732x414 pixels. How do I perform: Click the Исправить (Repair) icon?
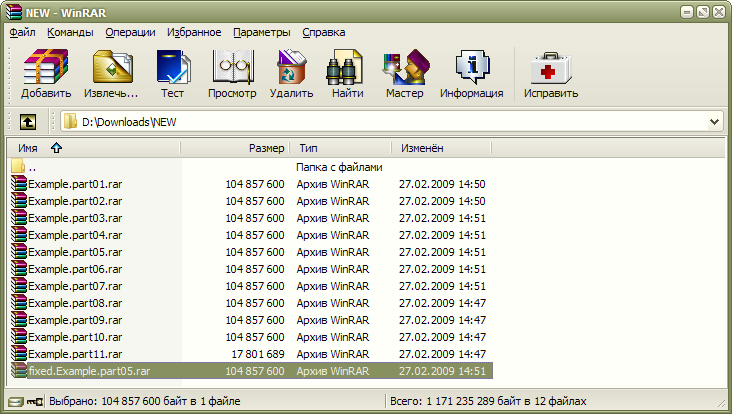551,74
